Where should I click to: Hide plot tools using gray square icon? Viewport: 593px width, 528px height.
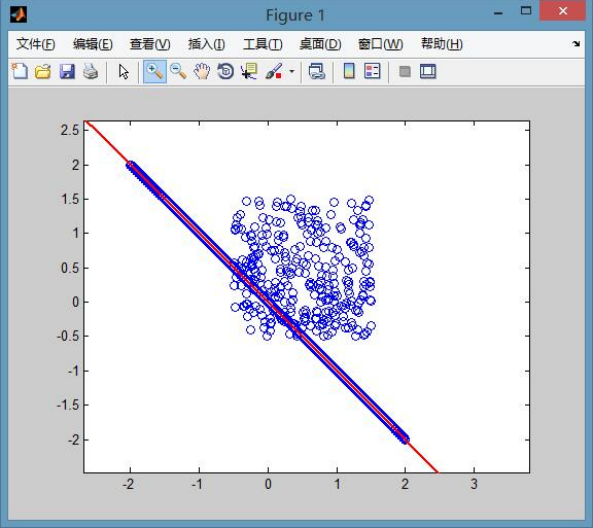coord(405,71)
